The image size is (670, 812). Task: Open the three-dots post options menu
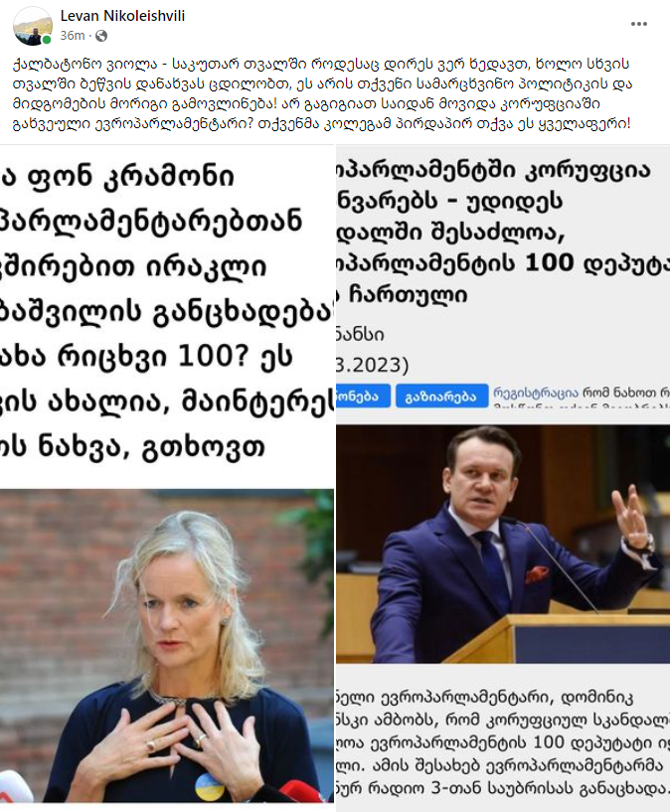(x=638, y=24)
